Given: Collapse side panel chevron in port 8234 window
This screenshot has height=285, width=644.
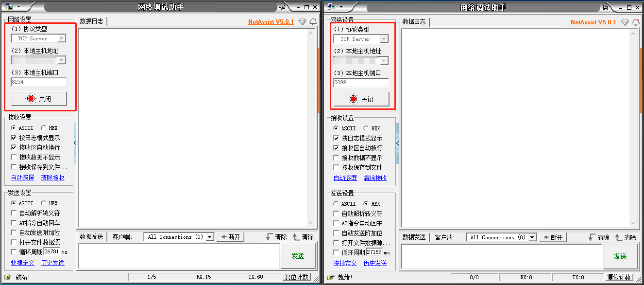Looking at the screenshot, I should tap(75, 143).
